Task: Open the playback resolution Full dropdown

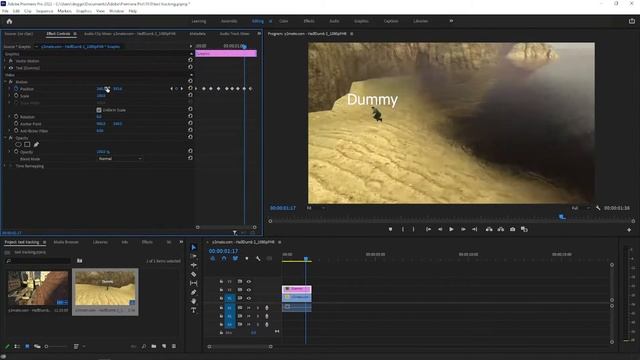Action: (580, 208)
